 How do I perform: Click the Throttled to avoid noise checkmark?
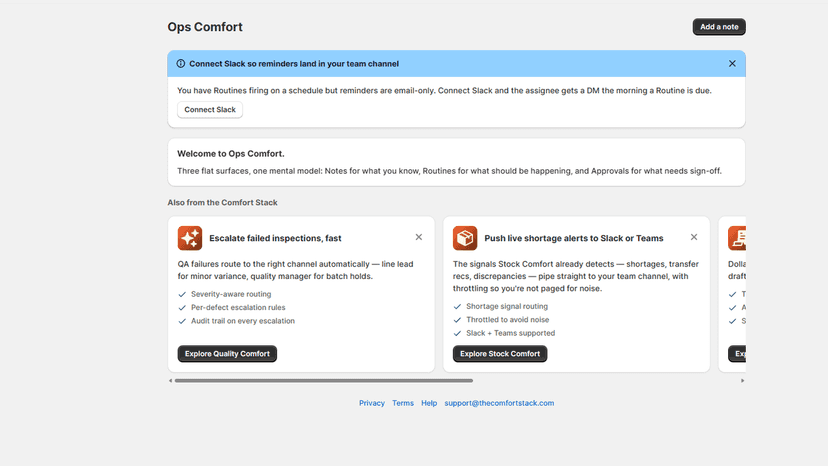coord(457,320)
